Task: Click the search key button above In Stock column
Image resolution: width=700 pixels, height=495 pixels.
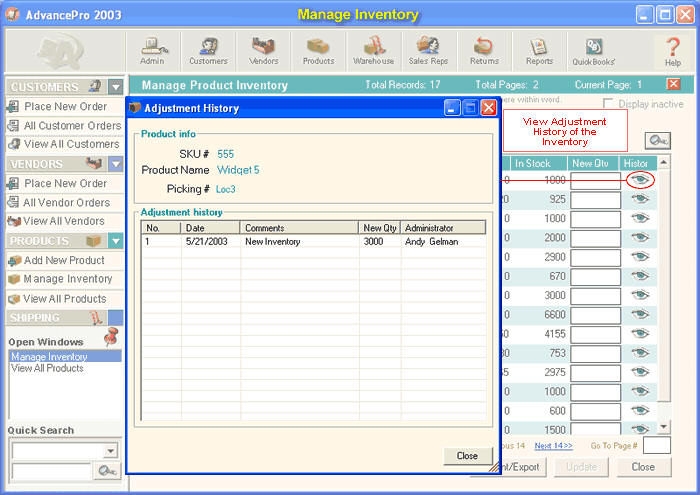Action: coord(658,141)
